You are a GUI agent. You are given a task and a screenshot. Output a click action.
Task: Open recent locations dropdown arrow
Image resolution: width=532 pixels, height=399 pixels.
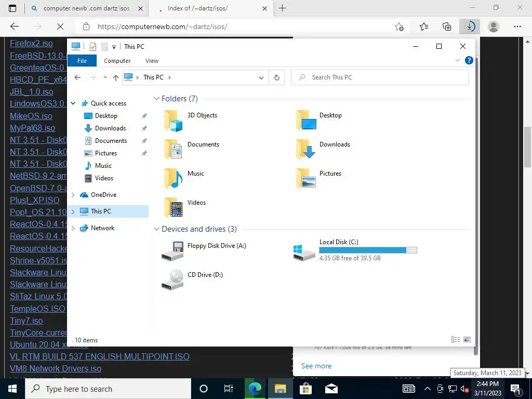point(105,77)
